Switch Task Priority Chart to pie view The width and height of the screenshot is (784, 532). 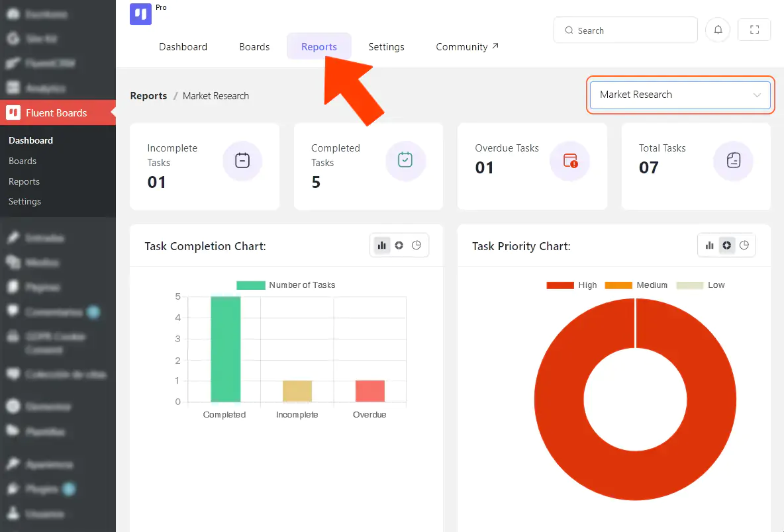744,245
